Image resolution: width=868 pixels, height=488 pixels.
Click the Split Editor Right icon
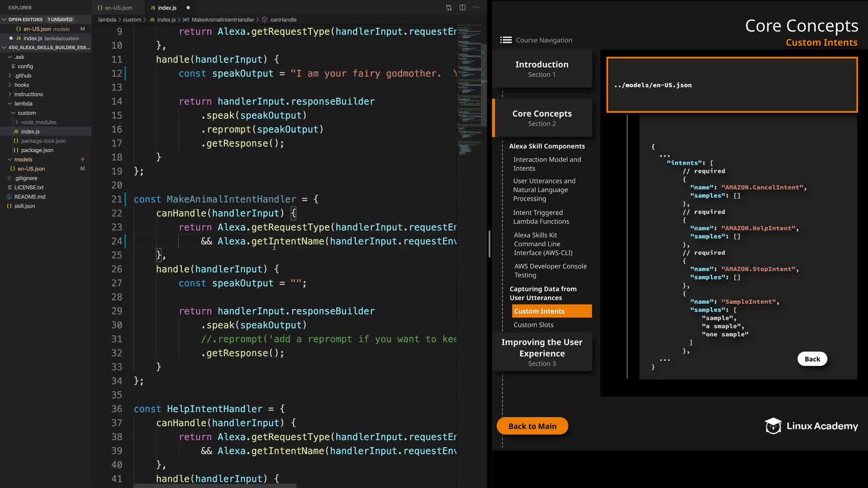tap(462, 8)
